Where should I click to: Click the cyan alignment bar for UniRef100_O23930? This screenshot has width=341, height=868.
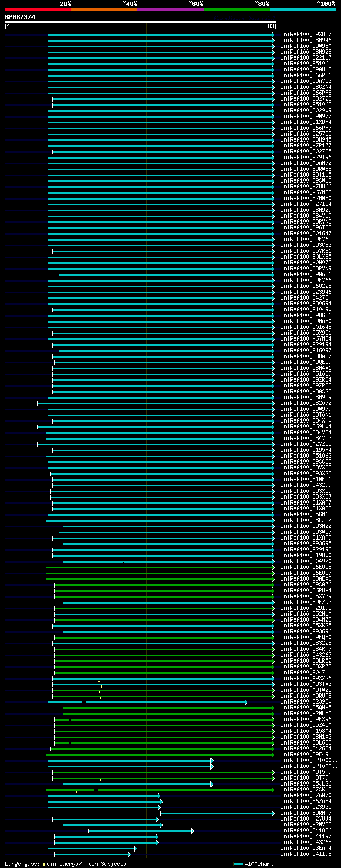point(148,702)
